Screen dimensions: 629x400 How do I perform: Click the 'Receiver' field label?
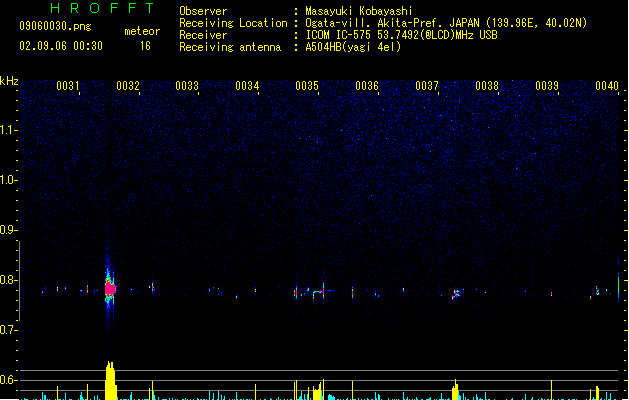tap(203, 35)
